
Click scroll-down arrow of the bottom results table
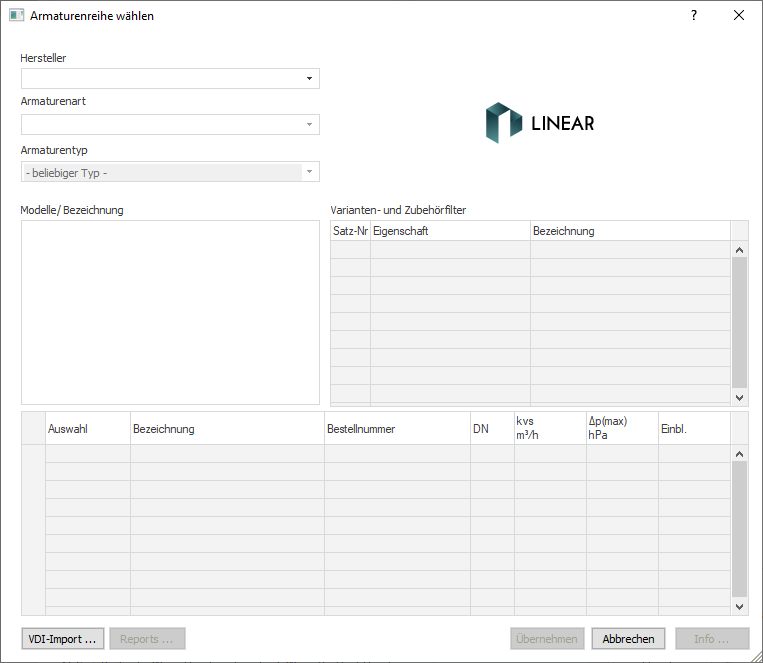739,607
